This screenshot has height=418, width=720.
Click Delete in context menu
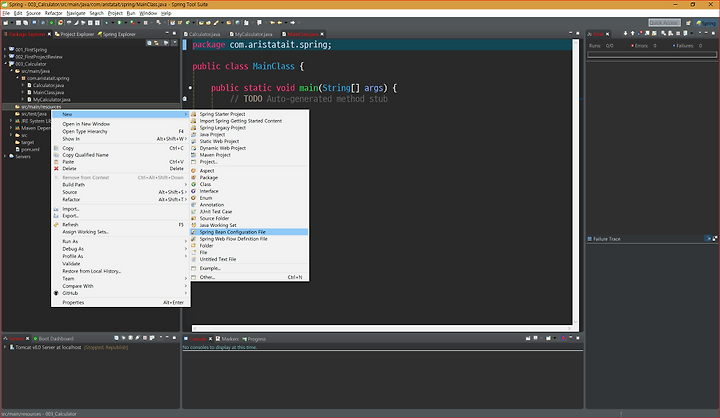click(x=120, y=169)
